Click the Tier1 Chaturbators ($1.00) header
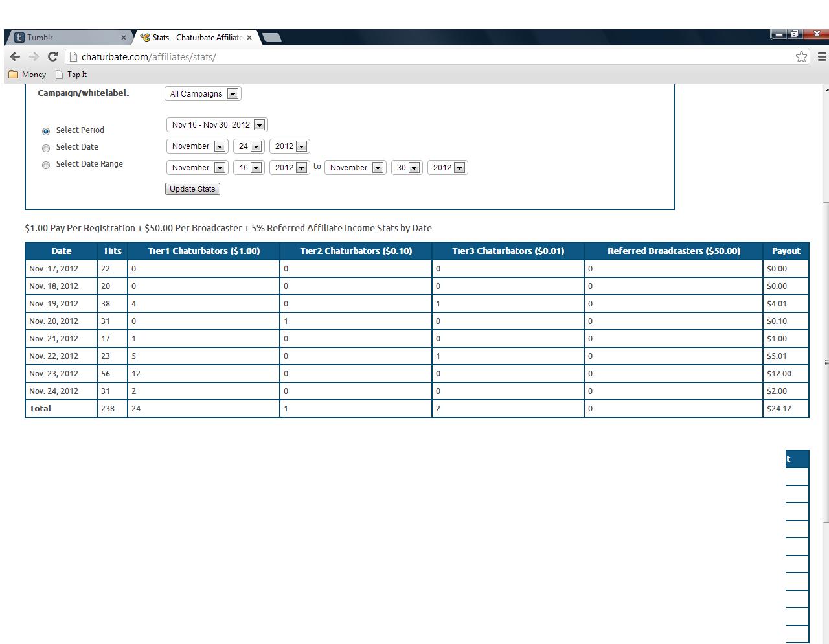This screenshot has width=829, height=644. [204, 251]
